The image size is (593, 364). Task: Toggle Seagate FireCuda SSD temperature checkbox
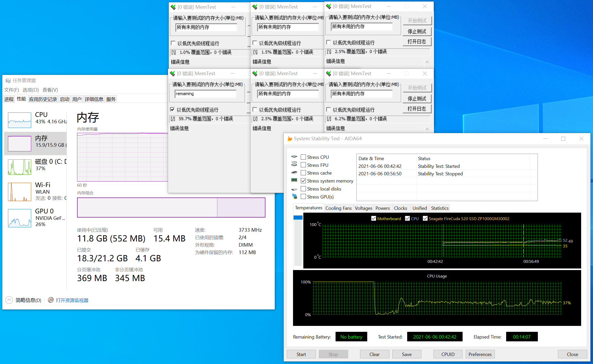coord(425,218)
